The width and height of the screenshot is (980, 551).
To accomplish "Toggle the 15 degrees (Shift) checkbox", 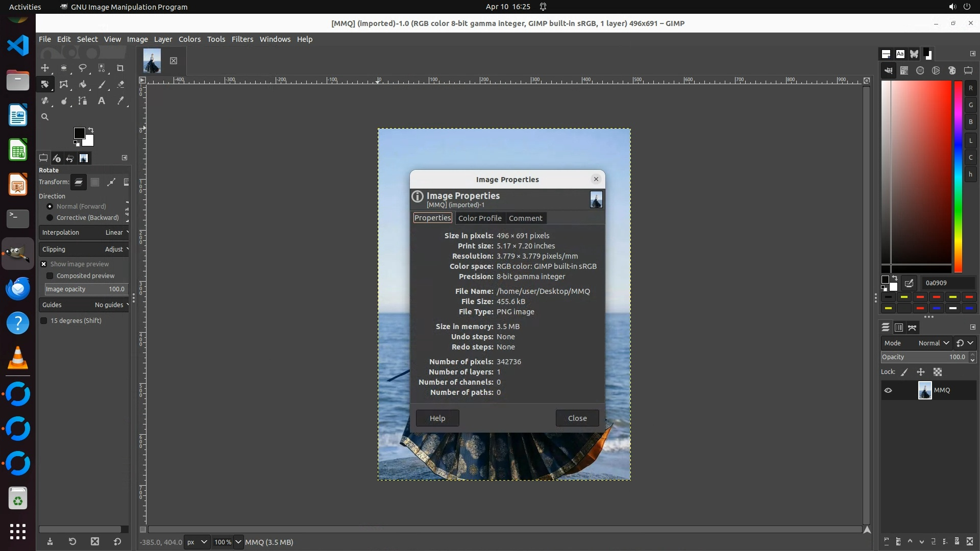I will pyautogui.click(x=44, y=321).
